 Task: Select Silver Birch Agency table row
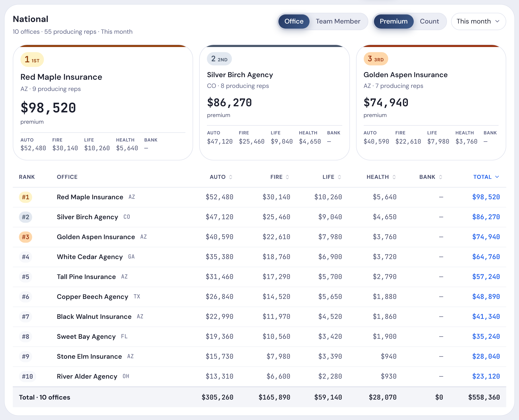tap(259, 217)
